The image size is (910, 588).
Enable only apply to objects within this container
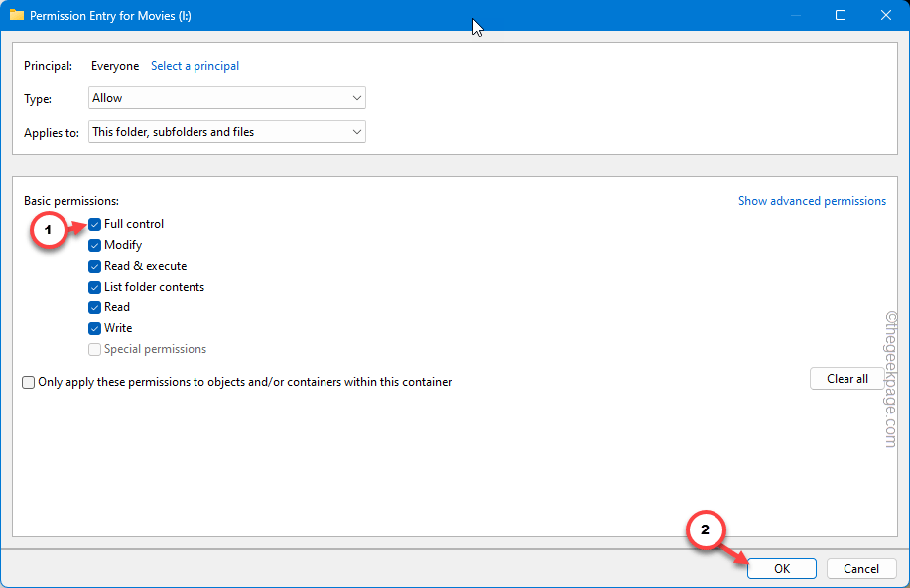point(28,382)
